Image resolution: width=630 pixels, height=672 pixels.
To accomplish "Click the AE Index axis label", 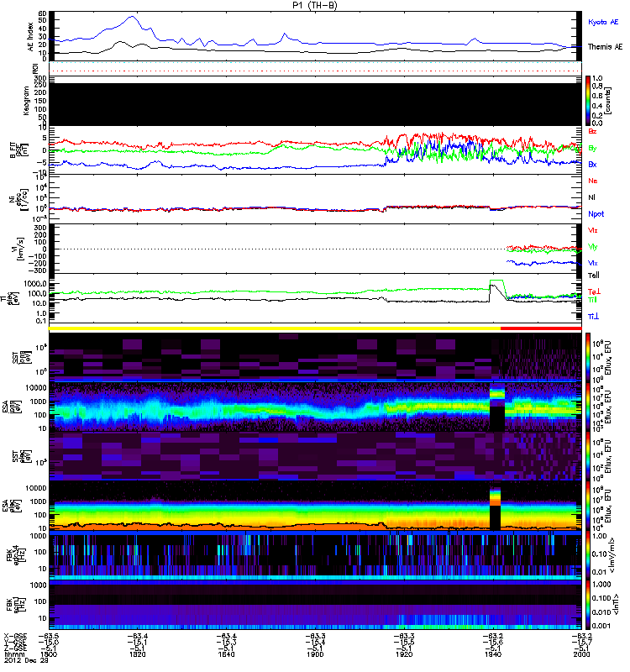I will pos(30,36).
